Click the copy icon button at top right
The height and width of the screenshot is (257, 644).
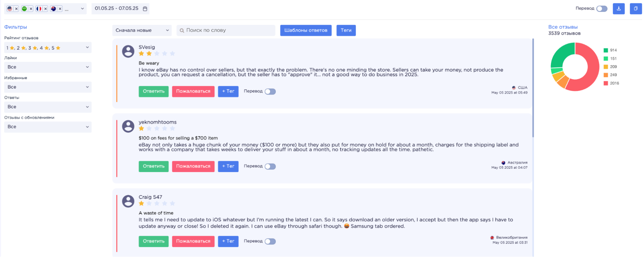(x=636, y=9)
